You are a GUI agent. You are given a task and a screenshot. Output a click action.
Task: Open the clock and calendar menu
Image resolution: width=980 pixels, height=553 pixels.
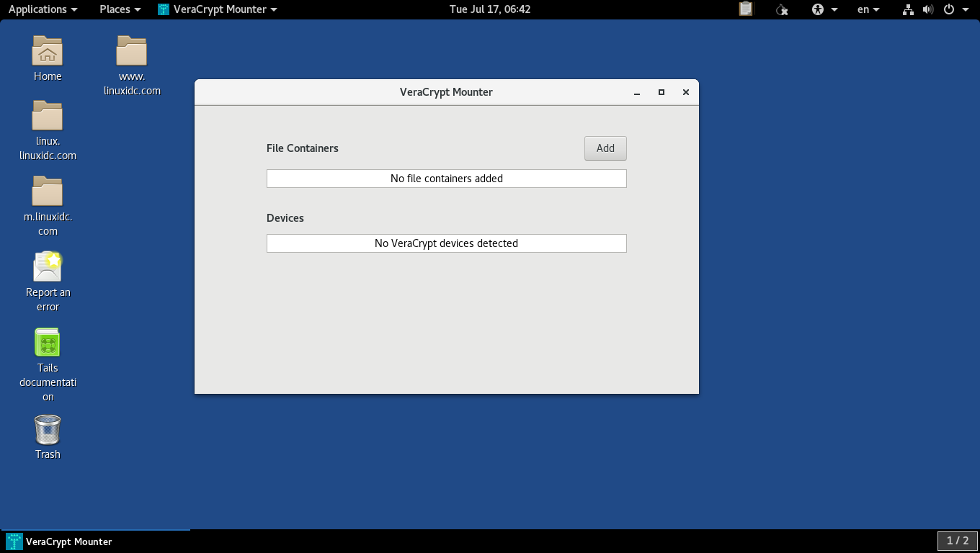tap(490, 9)
